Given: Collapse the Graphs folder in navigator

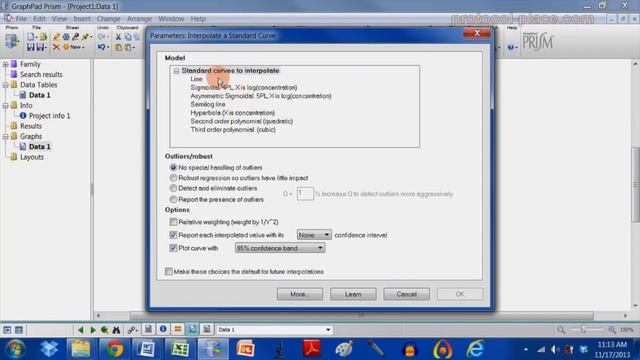Looking at the screenshot, I should 6,136.
